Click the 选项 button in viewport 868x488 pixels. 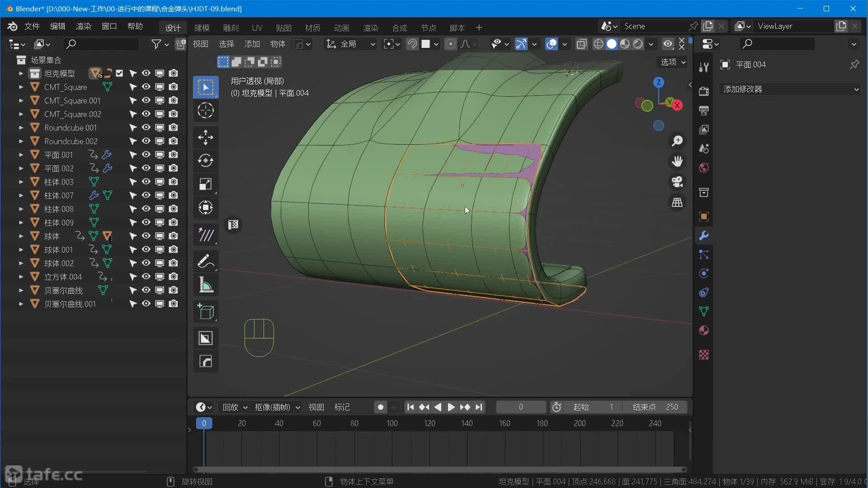pyautogui.click(x=673, y=62)
